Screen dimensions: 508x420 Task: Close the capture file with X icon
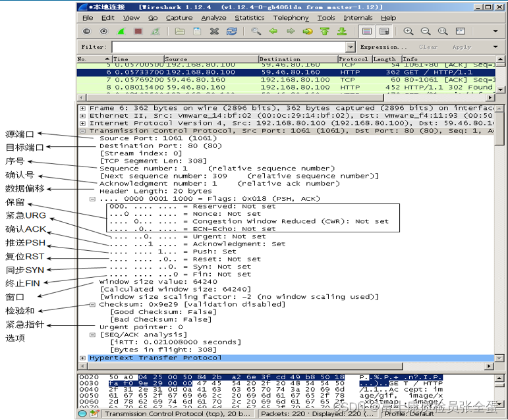tap(214, 32)
